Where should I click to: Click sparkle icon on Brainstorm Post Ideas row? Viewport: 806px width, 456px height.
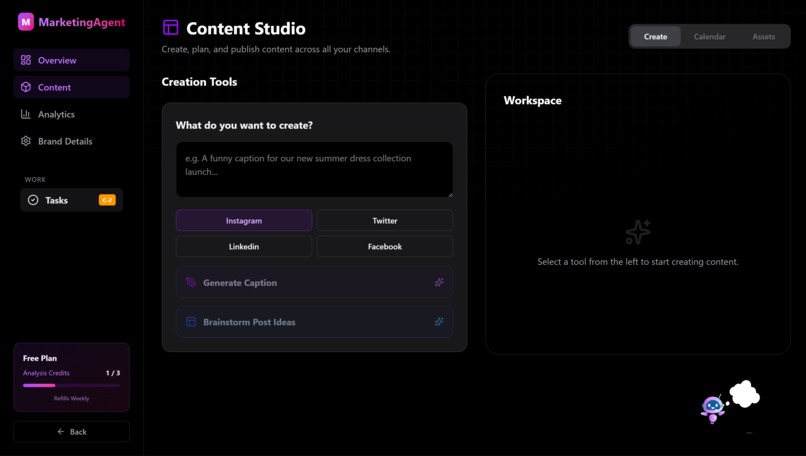[x=439, y=322]
